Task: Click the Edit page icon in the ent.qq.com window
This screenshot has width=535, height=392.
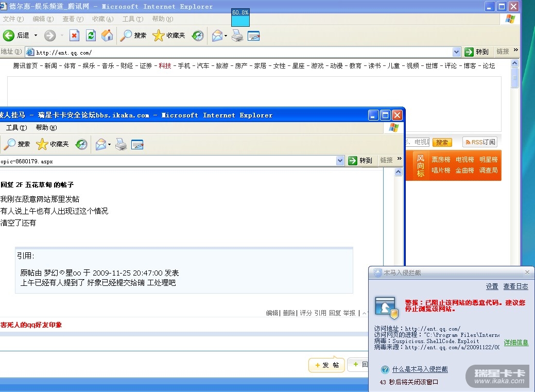Action: [x=254, y=36]
